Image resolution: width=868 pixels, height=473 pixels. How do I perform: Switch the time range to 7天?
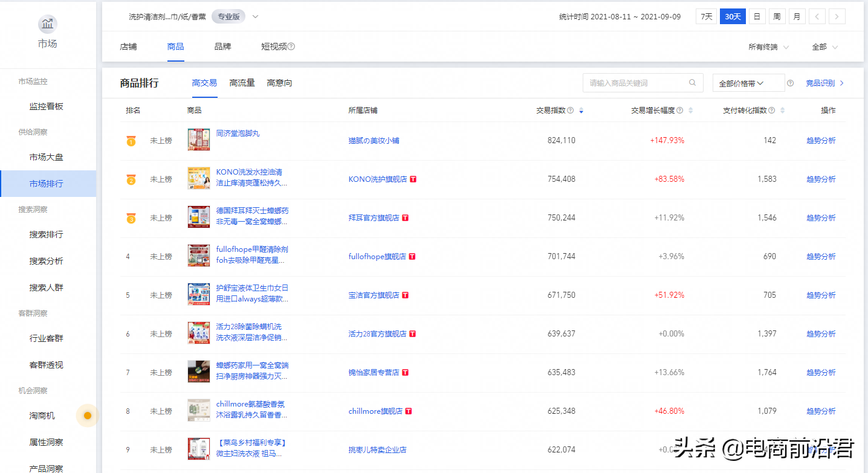point(705,16)
